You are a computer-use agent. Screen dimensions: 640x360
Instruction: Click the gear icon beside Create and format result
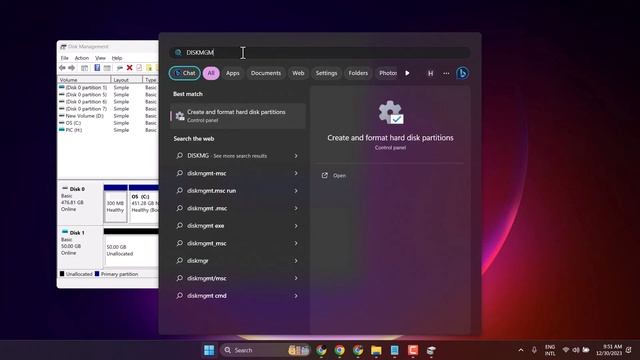tap(180, 116)
